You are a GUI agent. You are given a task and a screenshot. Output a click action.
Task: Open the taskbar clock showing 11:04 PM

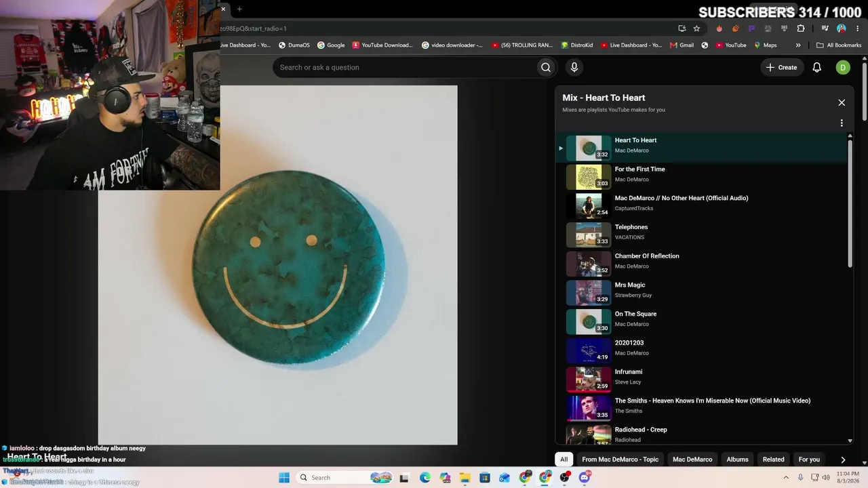847,478
